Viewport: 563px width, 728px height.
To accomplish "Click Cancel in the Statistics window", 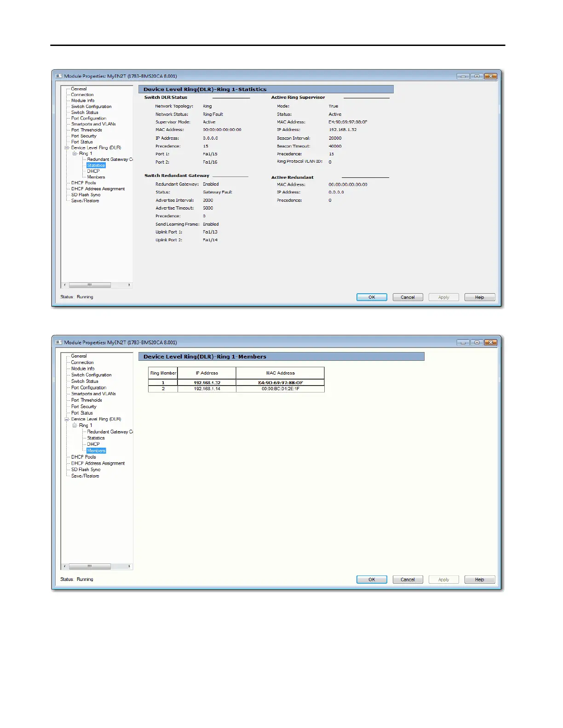I will [408, 297].
